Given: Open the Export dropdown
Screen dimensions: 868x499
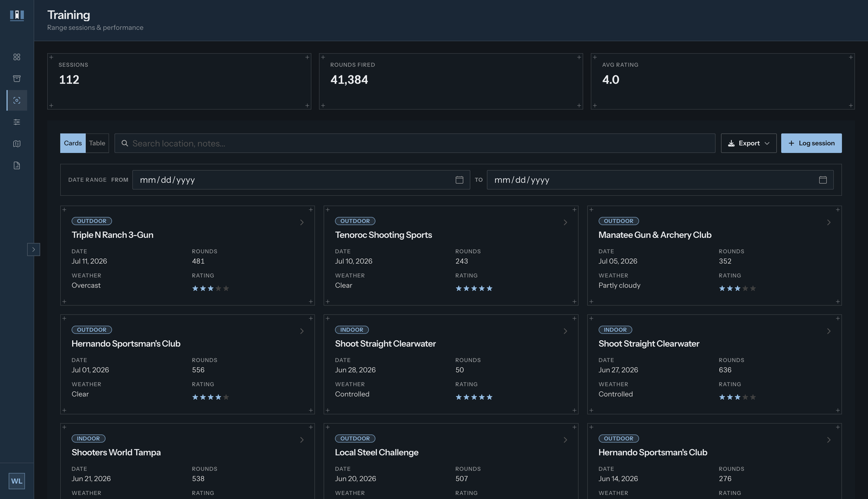Looking at the screenshot, I should tap(749, 143).
